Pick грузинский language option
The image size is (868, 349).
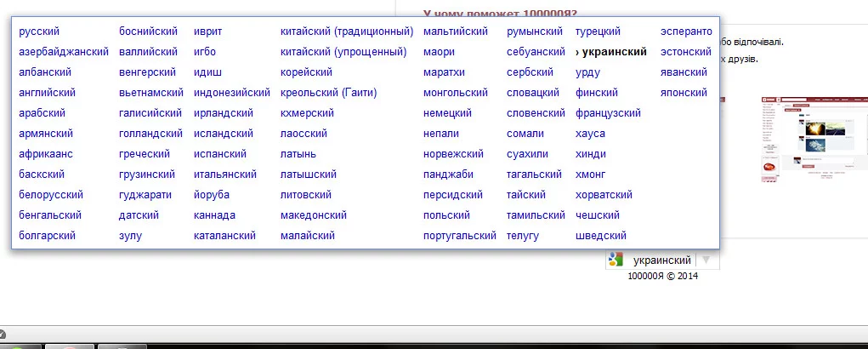tap(147, 174)
